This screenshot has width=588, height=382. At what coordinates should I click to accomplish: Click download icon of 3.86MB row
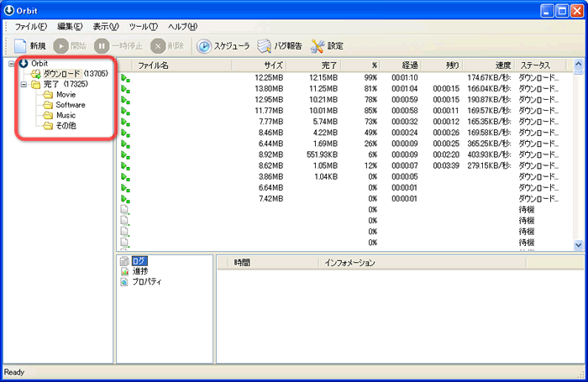point(125,177)
